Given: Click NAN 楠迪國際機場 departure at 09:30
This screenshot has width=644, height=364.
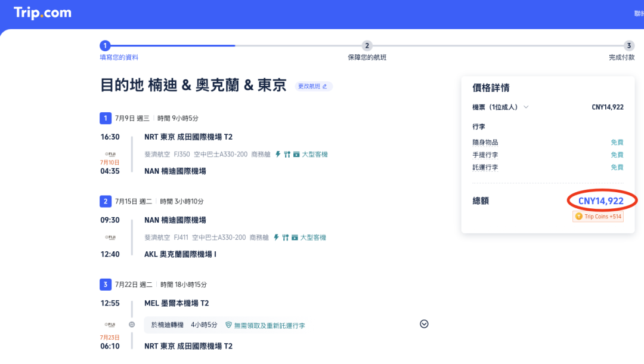Looking at the screenshot, I should tap(175, 220).
